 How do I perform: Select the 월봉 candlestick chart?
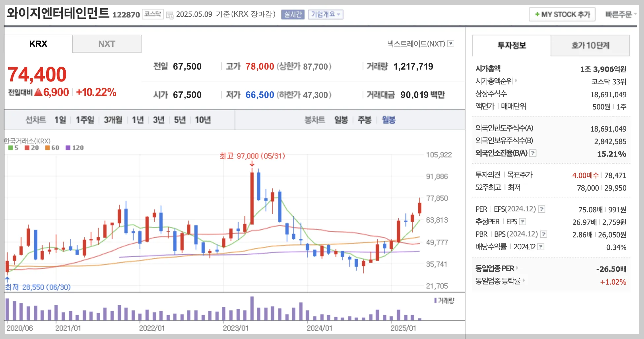[389, 120]
